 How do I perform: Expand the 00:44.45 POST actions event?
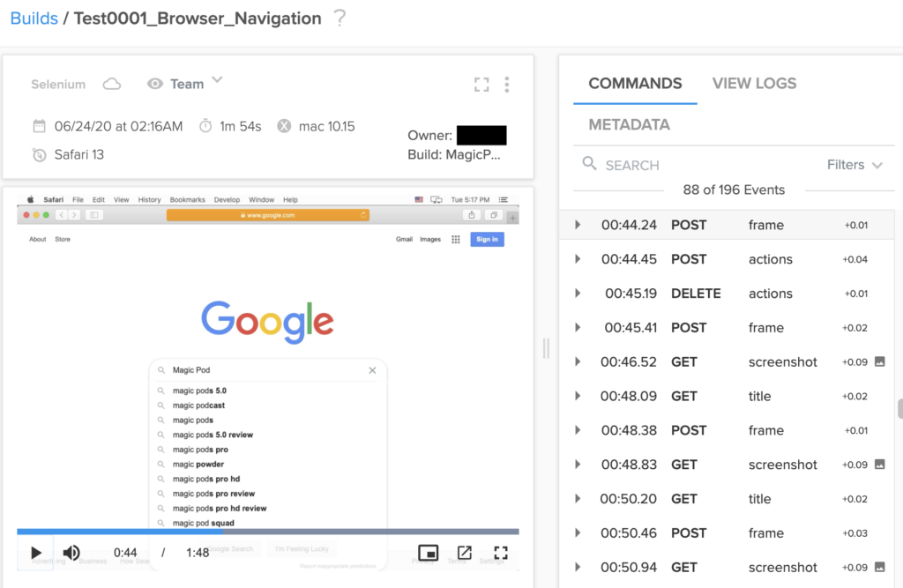578,259
